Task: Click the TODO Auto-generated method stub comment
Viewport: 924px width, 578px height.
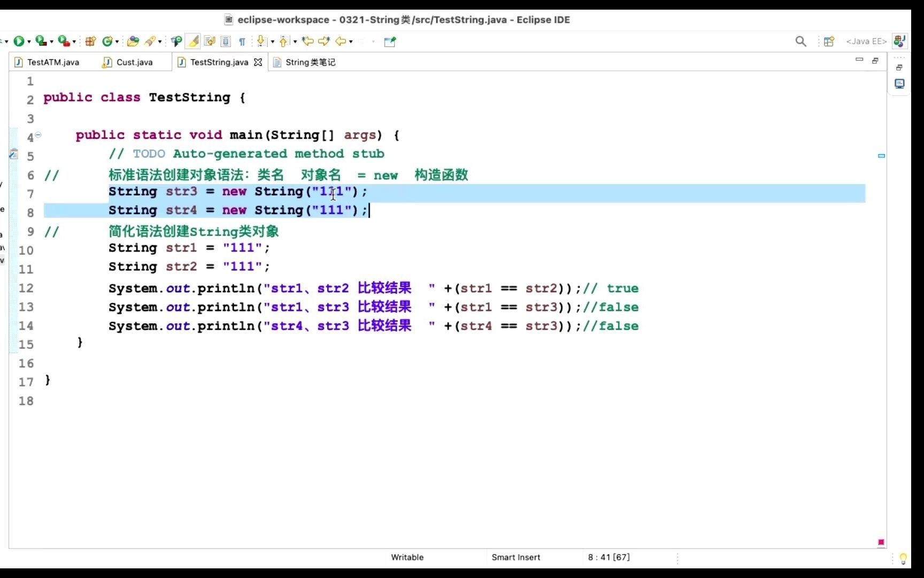Action: click(x=247, y=154)
